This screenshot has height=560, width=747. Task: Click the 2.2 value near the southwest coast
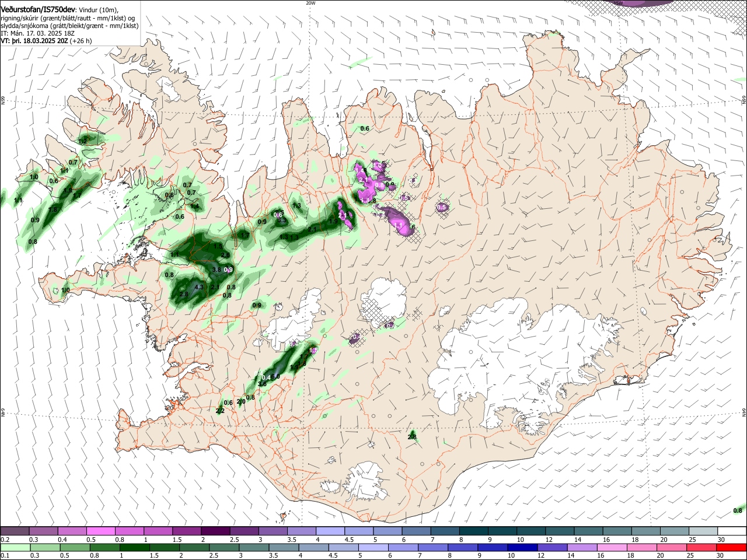(x=220, y=411)
